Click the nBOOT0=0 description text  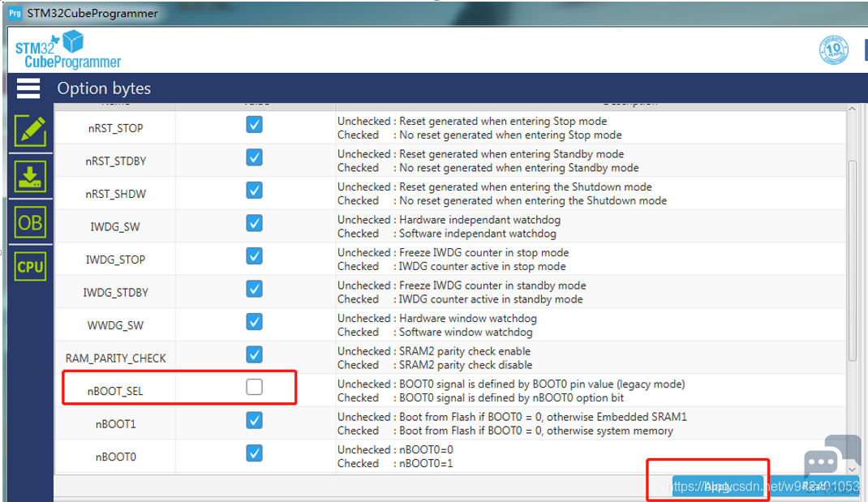point(395,449)
